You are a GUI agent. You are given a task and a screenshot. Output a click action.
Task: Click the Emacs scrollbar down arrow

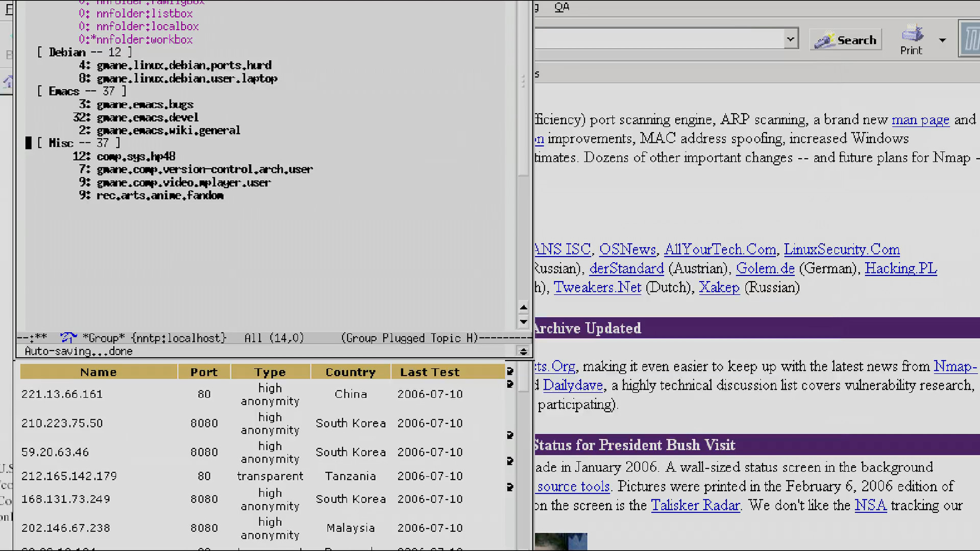tap(523, 322)
